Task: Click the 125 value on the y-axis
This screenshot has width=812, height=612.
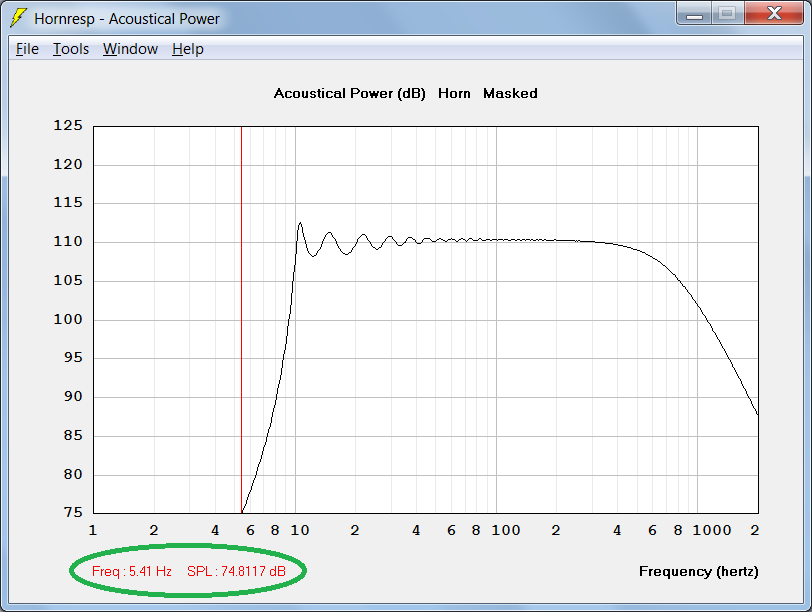Action: (68, 125)
